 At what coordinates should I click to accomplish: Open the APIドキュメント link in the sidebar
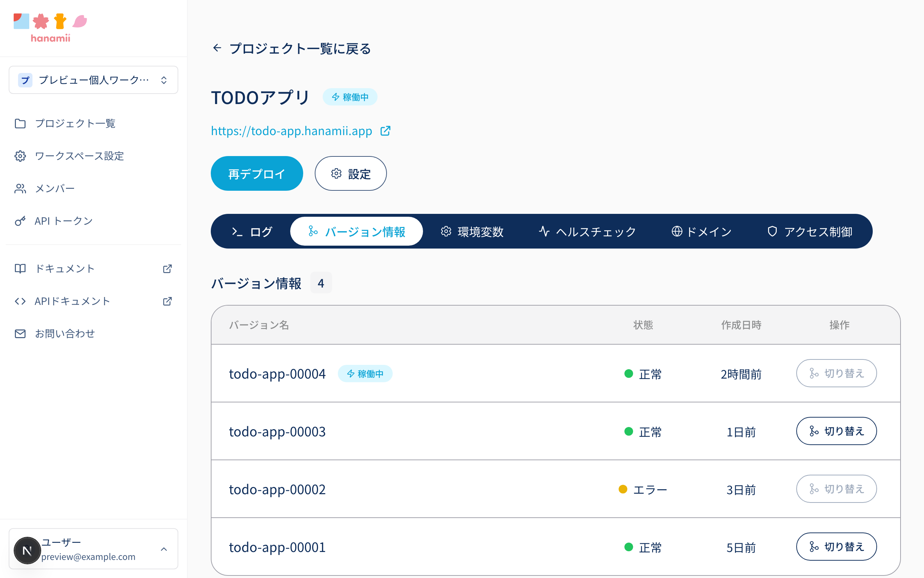93,301
